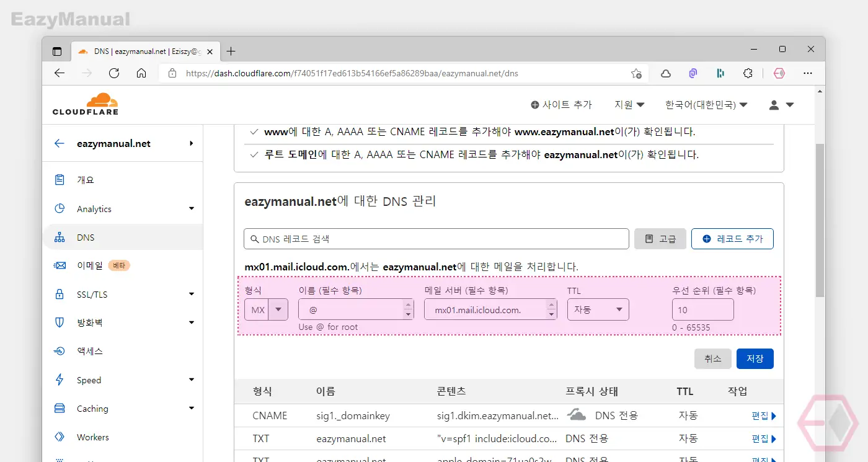868x462 pixels.
Task: Open the TTL 자동 dropdown
Action: click(x=598, y=309)
